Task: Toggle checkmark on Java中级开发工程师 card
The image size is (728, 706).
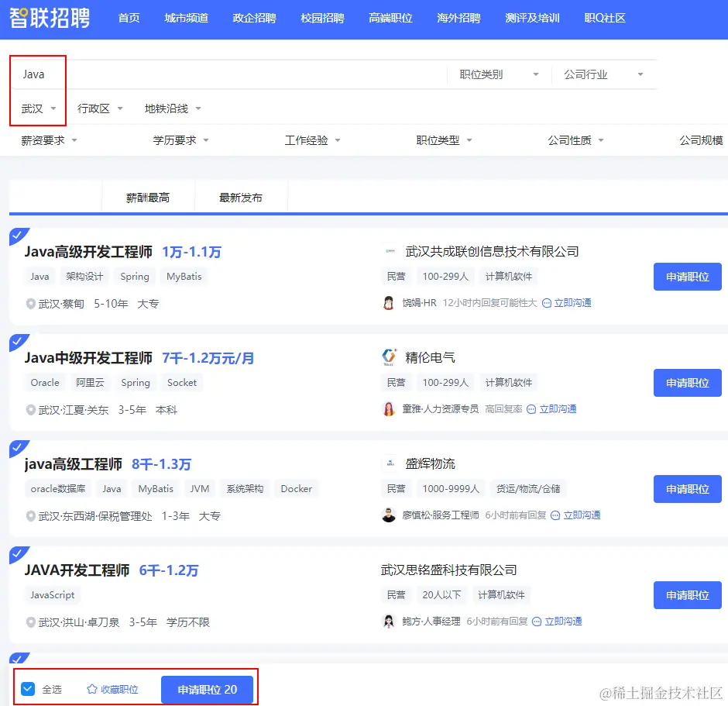Action: coord(18,342)
